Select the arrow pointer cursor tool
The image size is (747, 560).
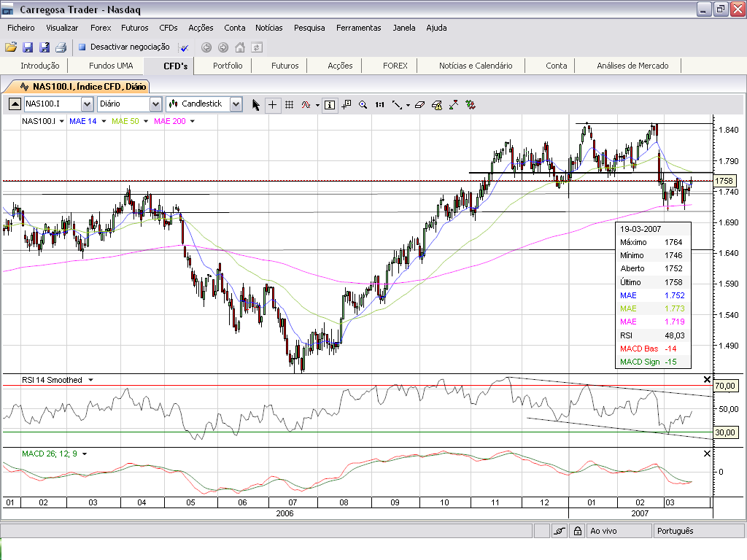pos(255,104)
